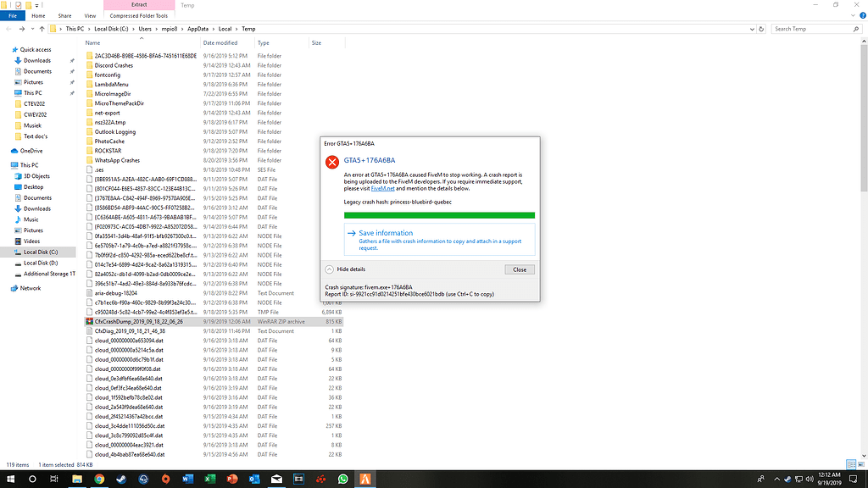868x488 pixels.
Task: Click Close on the GTA5 error dialog
Action: [x=519, y=269]
